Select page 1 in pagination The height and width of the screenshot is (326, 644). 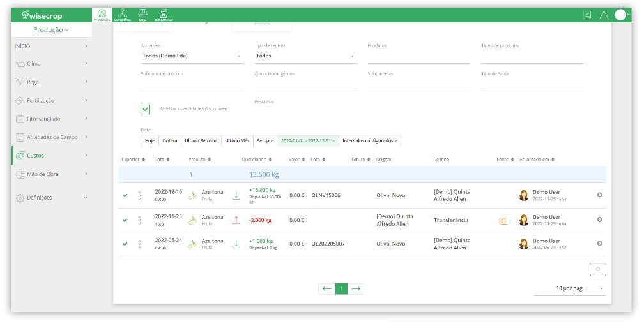(x=341, y=289)
